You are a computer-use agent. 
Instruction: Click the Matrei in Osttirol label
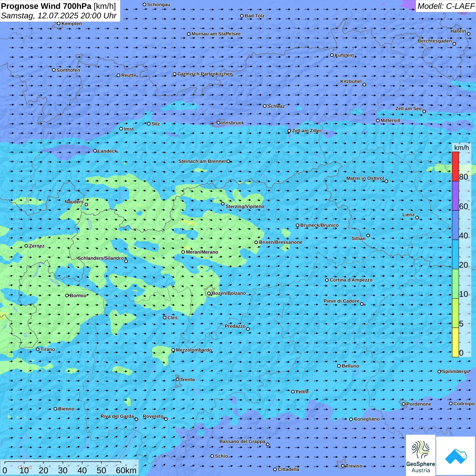tap(365, 178)
